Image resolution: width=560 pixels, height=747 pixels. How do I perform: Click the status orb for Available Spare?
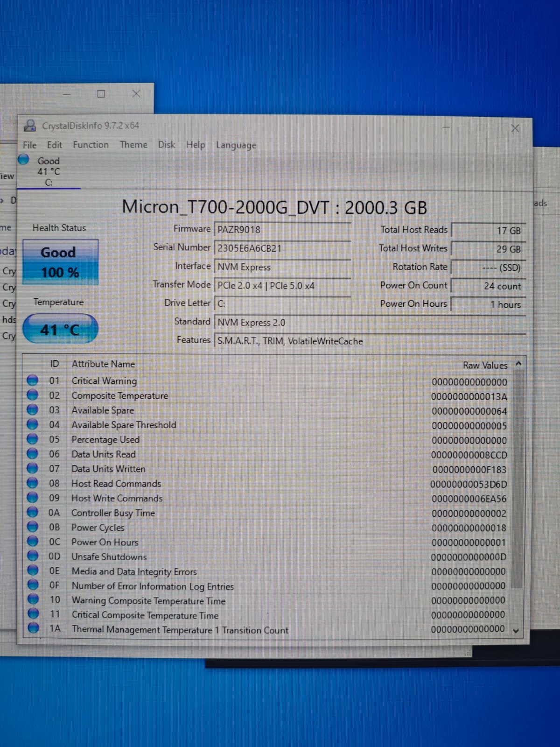tap(32, 409)
